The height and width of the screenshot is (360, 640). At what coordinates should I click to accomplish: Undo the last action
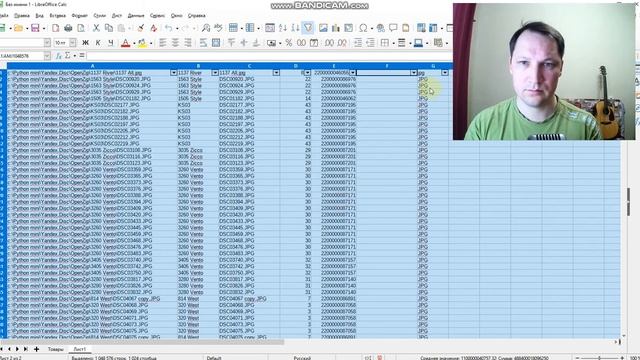pos(169,28)
